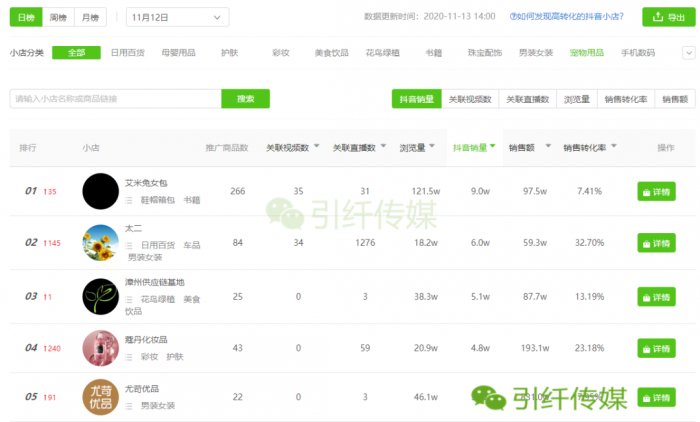Expand more shop categories arrow
This screenshot has width=700, height=422.
689,53
